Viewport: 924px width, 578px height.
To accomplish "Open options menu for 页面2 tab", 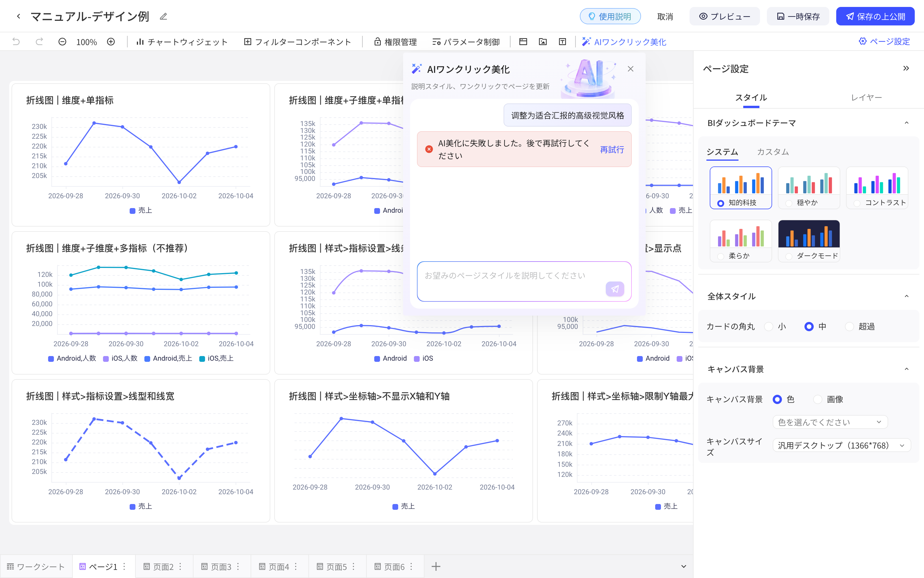I will (x=180, y=566).
